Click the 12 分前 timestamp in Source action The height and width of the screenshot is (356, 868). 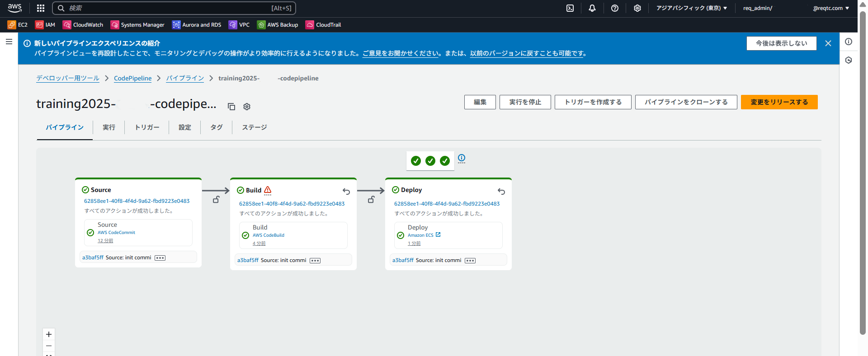(105, 241)
